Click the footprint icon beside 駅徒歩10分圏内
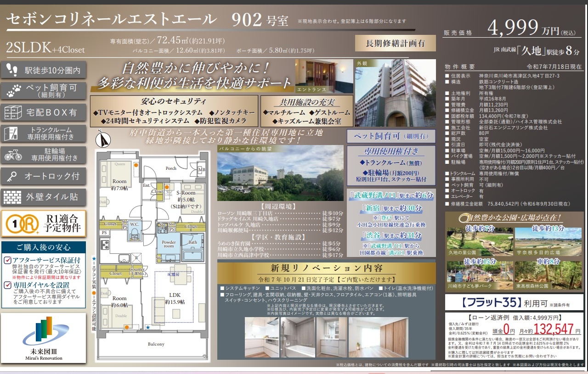Viewport: 588px width, 374px height. click(13, 70)
